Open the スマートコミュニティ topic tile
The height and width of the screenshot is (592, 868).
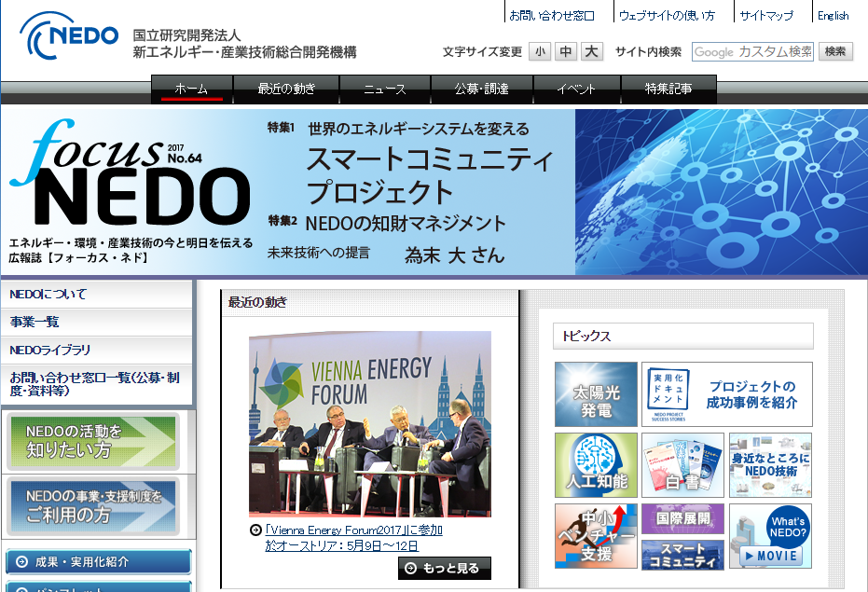pyautogui.click(x=683, y=555)
